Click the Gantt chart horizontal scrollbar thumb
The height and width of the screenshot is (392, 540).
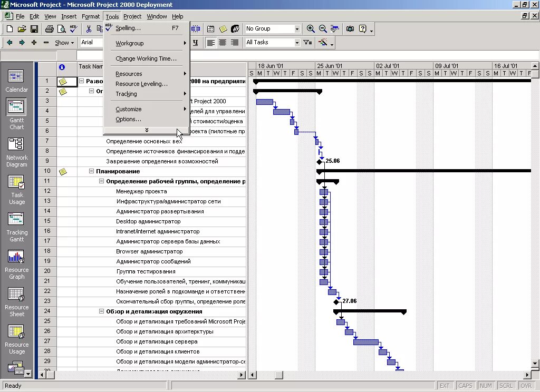278,375
